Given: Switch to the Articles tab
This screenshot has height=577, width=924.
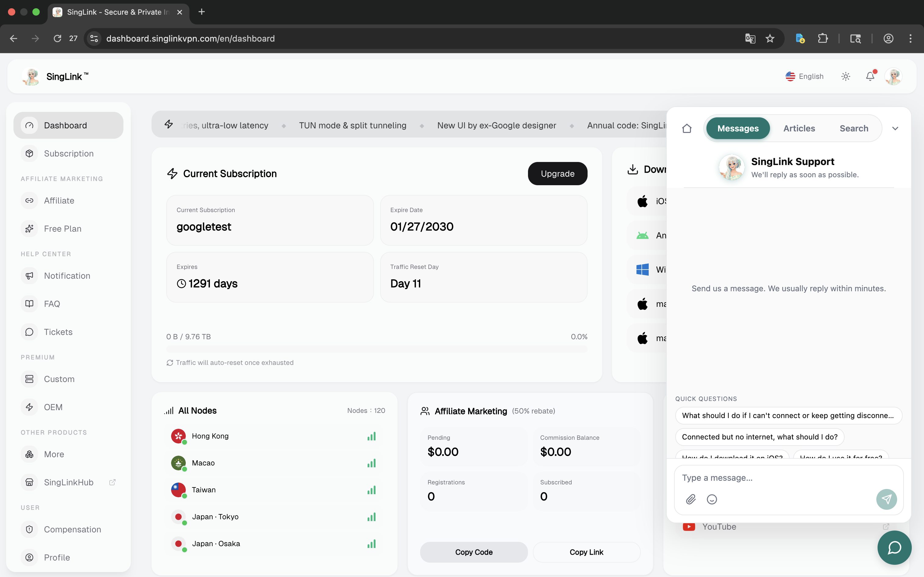Looking at the screenshot, I should [x=799, y=129].
